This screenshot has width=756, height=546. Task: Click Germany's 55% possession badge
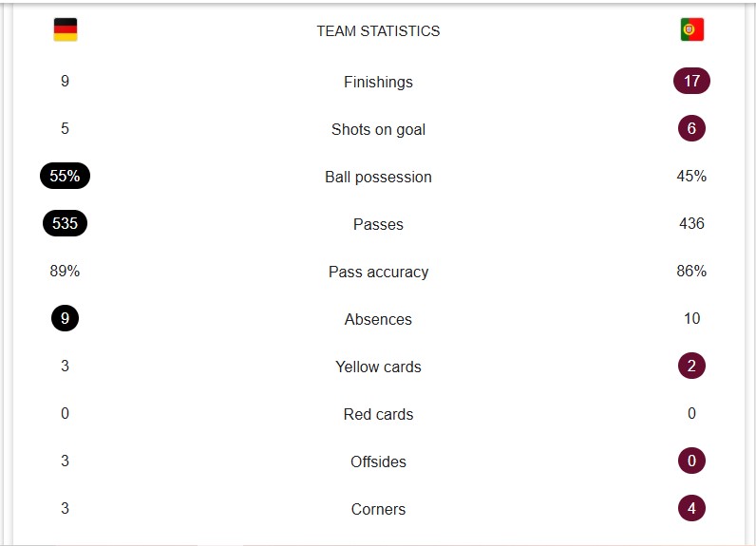(x=65, y=176)
